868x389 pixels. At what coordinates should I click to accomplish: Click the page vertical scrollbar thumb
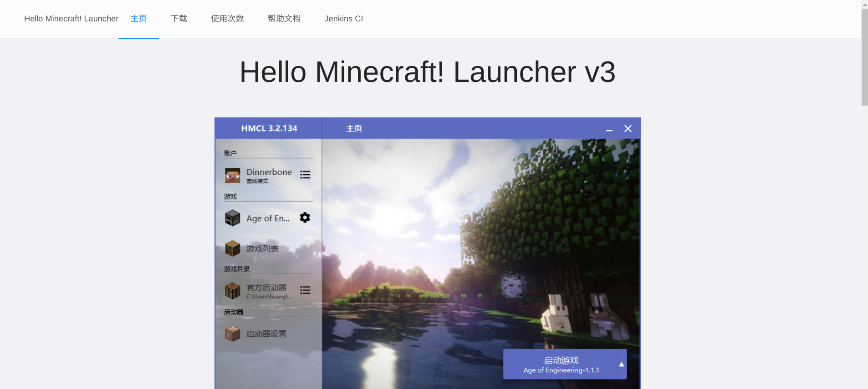864,57
